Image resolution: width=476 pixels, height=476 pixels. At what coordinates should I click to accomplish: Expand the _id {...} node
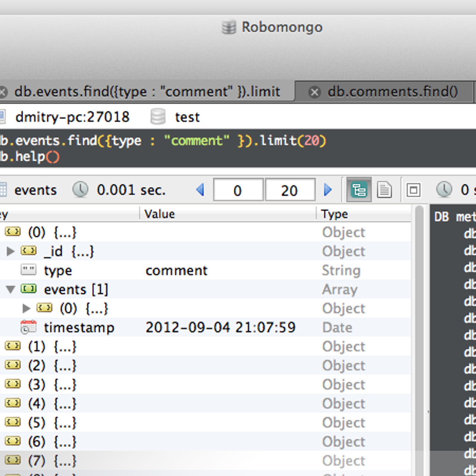pyautogui.click(x=10, y=251)
